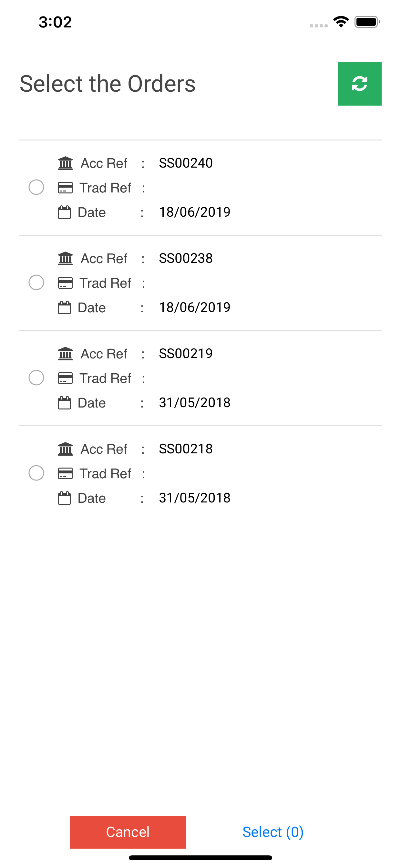This screenshot has width=401, height=868.
Task: Select radio button for order SS00240
Action: pyautogui.click(x=36, y=187)
